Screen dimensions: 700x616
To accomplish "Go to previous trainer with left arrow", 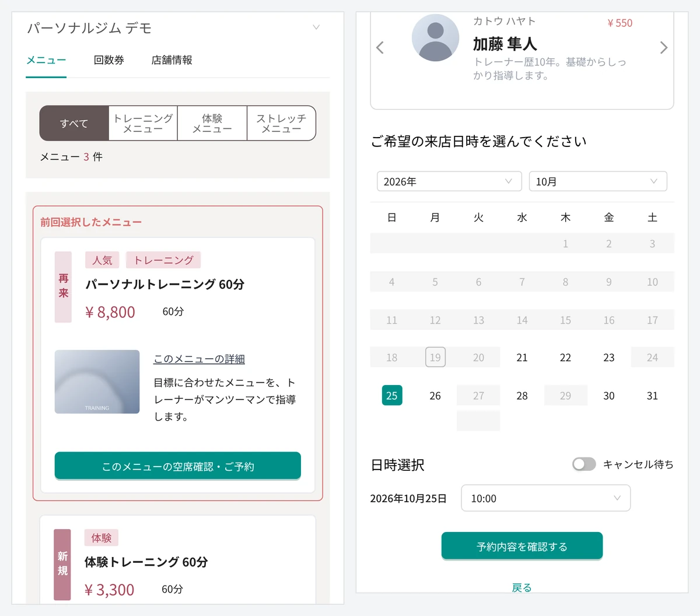I will (380, 47).
